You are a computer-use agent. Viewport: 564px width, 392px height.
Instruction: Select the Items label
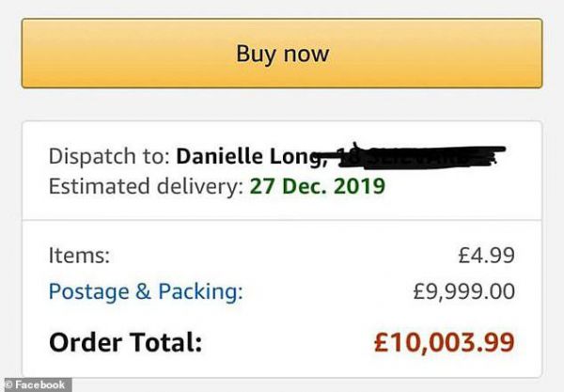pyautogui.click(x=79, y=255)
